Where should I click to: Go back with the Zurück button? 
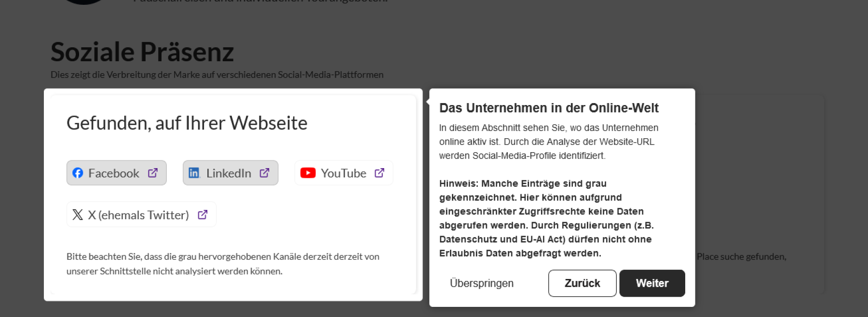(582, 283)
